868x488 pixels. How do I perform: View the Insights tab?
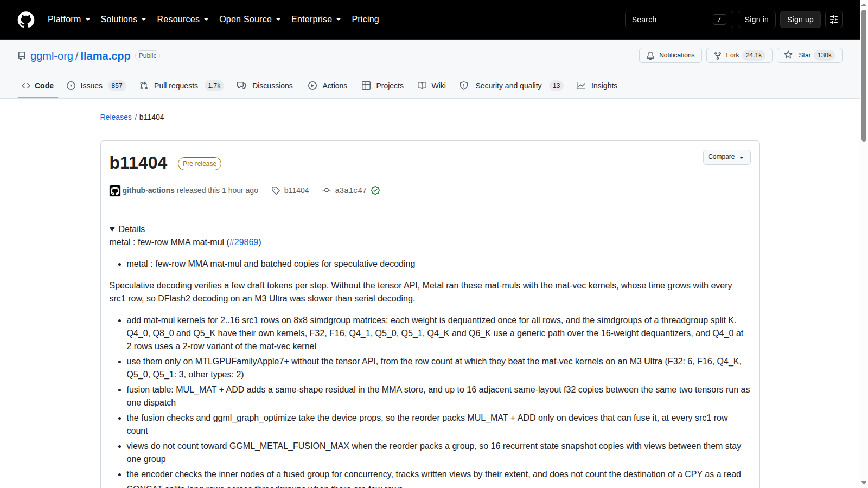click(x=597, y=86)
